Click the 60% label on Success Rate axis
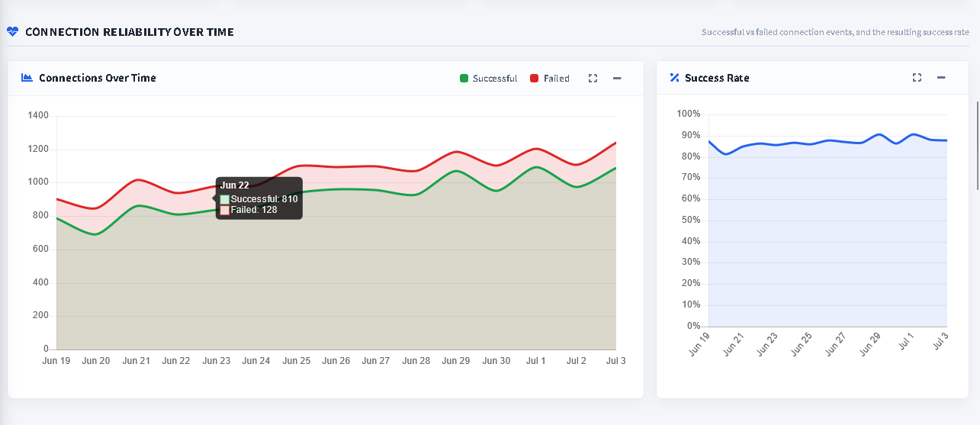This screenshot has height=425, width=980. [x=691, y=199]
